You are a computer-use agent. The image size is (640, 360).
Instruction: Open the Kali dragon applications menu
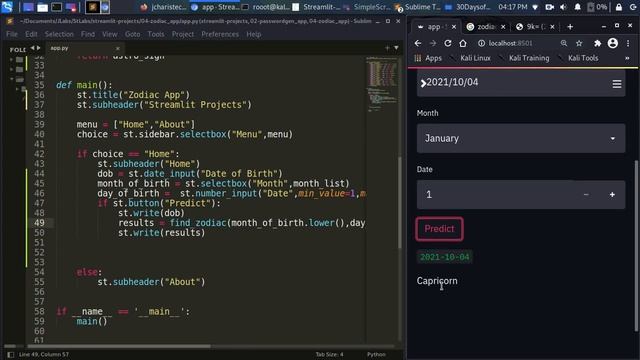7,7
